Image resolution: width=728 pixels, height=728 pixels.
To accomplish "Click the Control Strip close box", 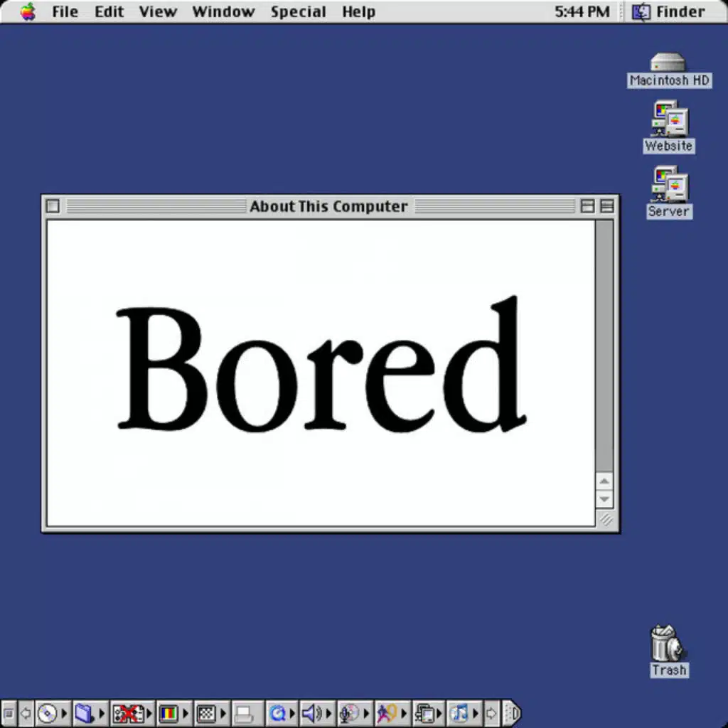I will [9, 713].
